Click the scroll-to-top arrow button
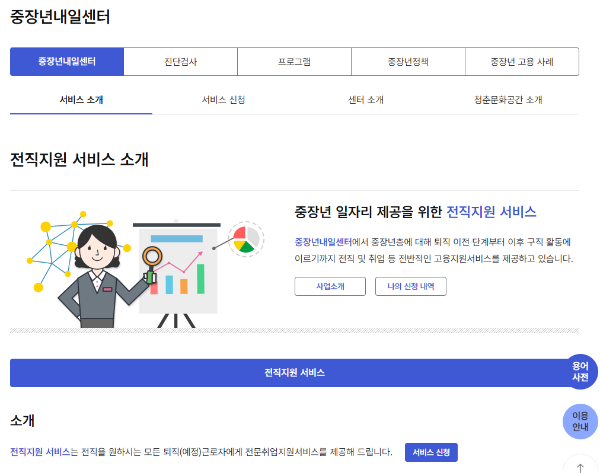Screen dimensions: 600x473 pyautogui.click(x=580, y=466)
